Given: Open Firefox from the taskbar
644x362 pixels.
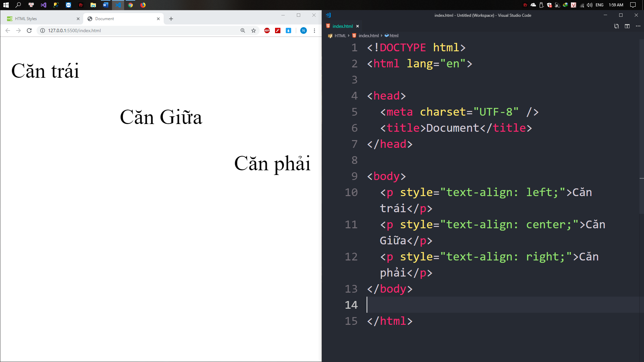Looking at the screenshot, I should 143,5.
